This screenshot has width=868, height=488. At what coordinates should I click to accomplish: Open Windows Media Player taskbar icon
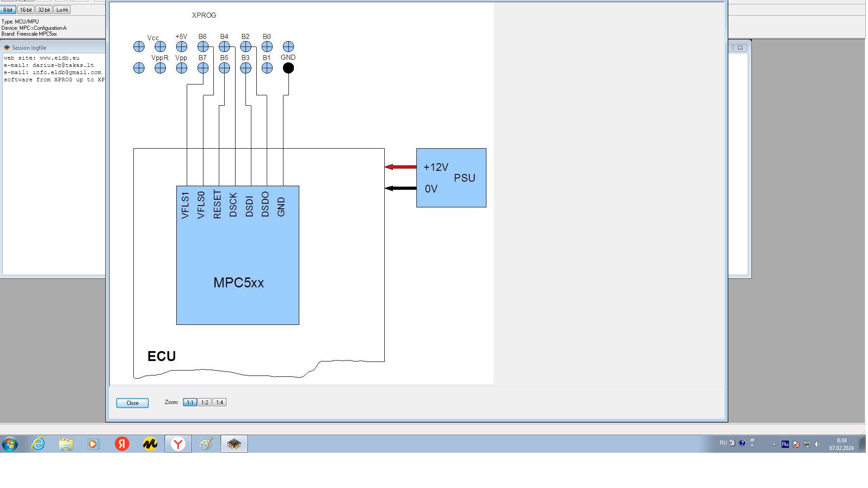pos(93,444)
